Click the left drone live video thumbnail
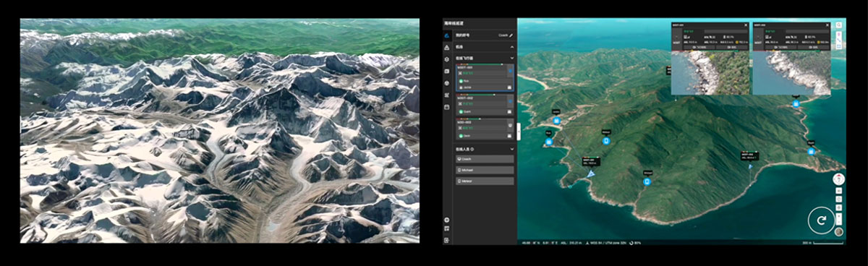This screenshot has height=266, width=868. tap(710, 72)
